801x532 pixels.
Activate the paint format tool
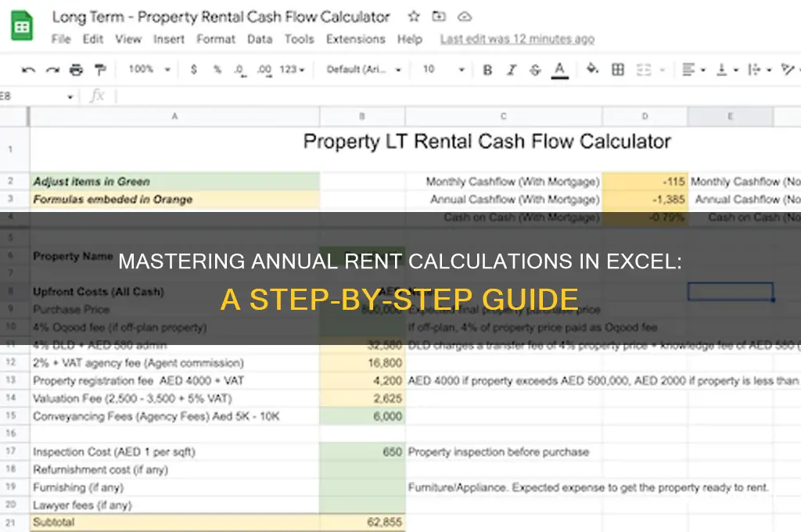(100, 70)
